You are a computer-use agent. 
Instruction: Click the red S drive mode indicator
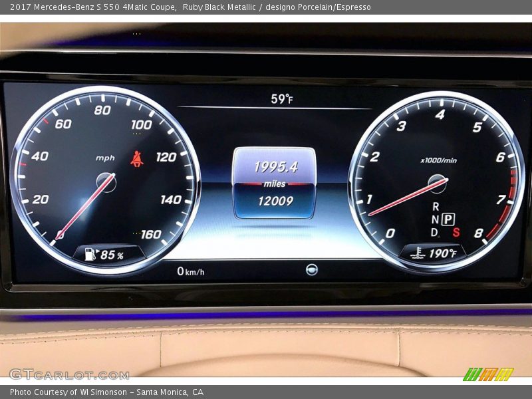tap(456, 232)
